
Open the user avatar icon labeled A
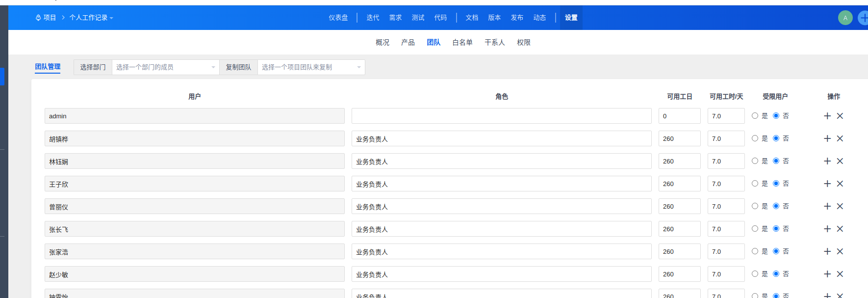pyautogui.click(x=845, y=18)
